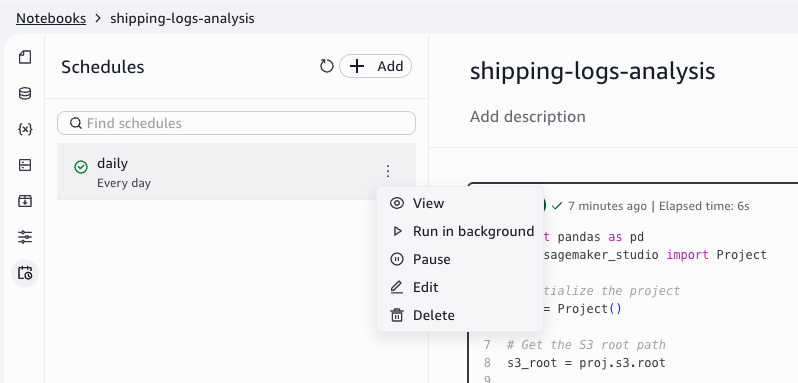Select the daily schedule row

(x=236, y=171)
